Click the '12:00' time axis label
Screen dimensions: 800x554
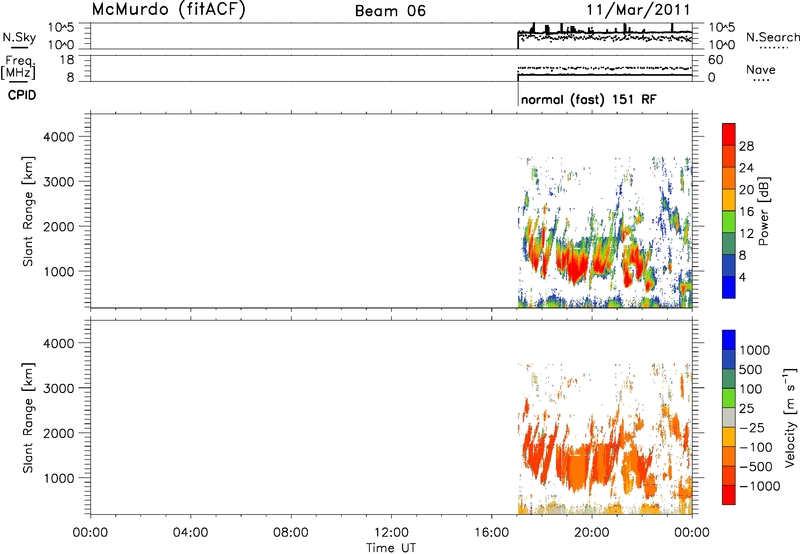click(391, 533)
